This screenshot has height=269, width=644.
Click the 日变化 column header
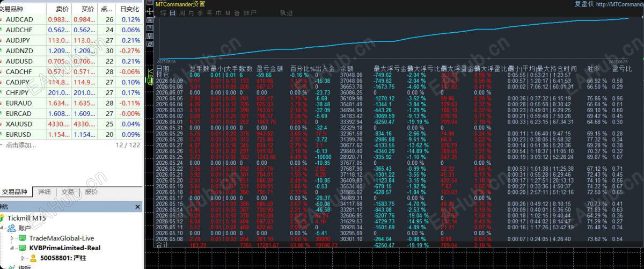click(x=129, y=9)
